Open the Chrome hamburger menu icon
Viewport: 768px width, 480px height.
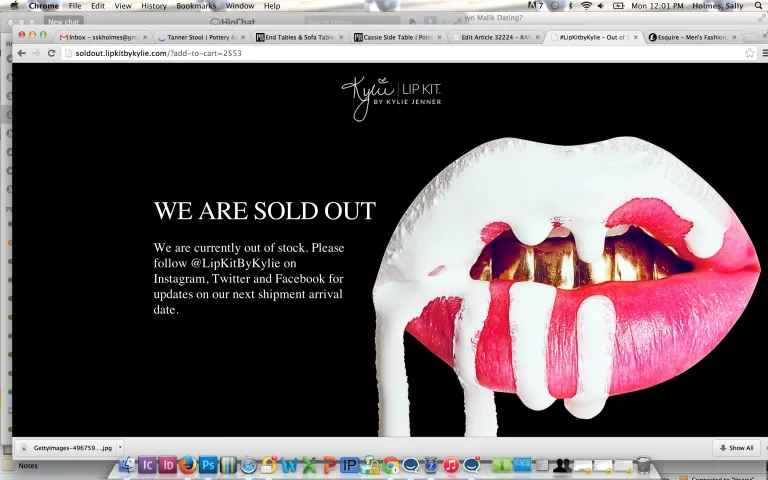point(765,53)
